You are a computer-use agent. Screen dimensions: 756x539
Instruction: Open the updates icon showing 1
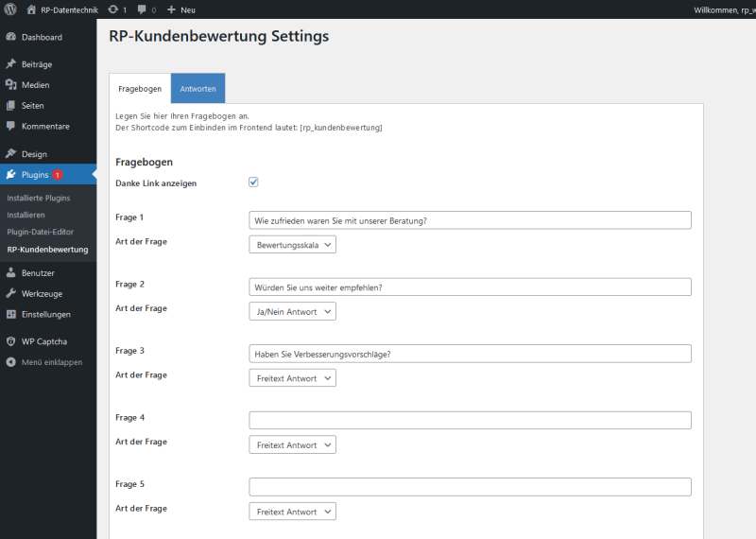[x=112, y=9]
